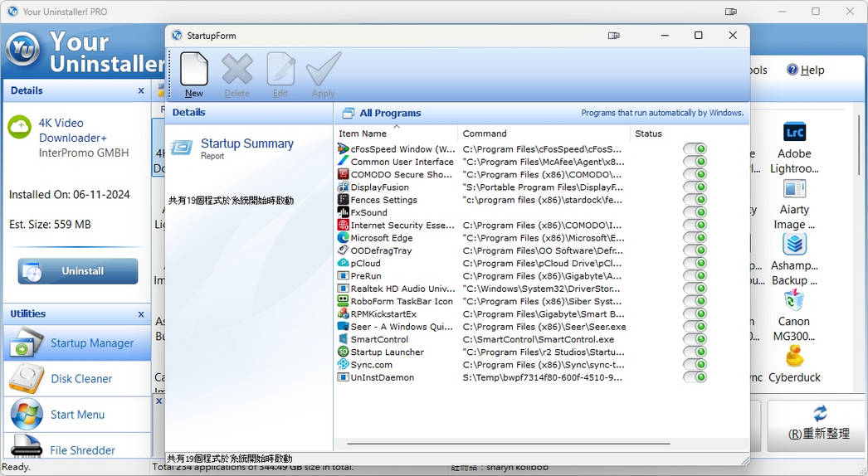The height and width of the screenshot is (476, 868).
Task: Click the Edit toolbar icon in StartupForm
Action: [x=280, y=69]
